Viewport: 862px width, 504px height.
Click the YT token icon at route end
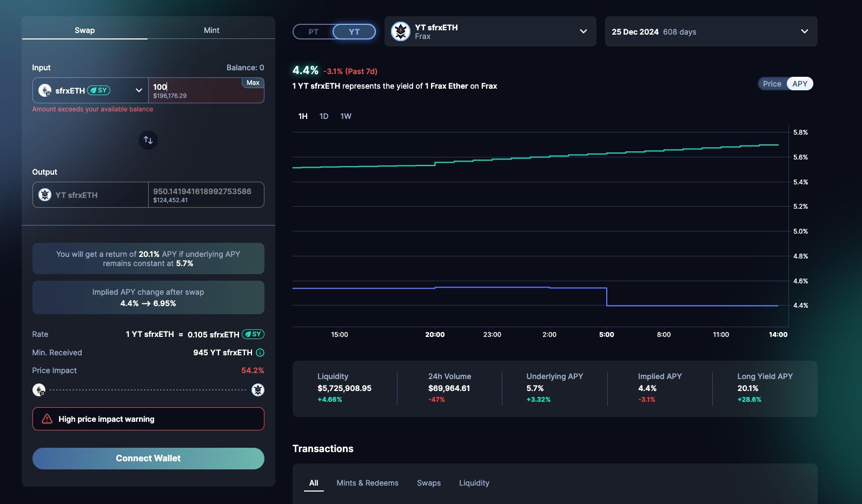(258, 390)
